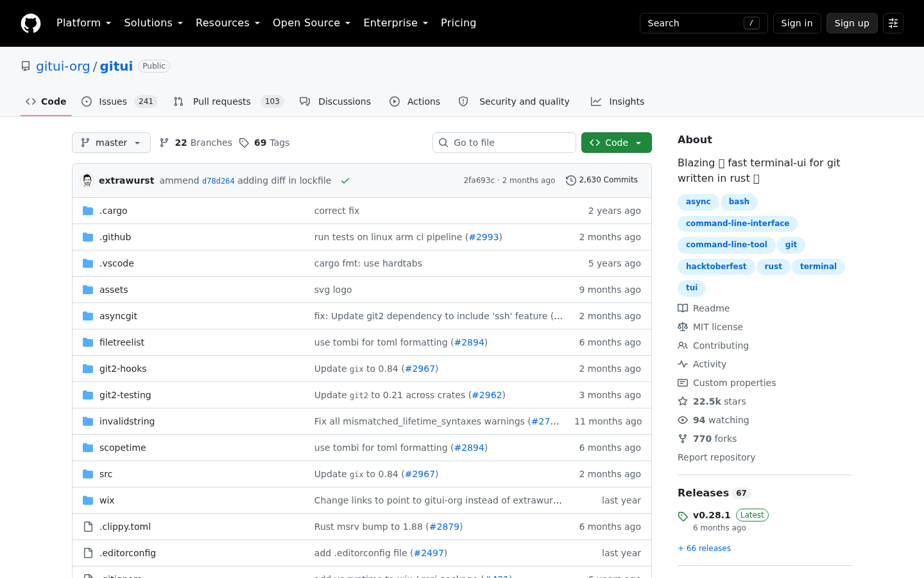Click the fork icon beside 770 forks

tap(683, 439)
